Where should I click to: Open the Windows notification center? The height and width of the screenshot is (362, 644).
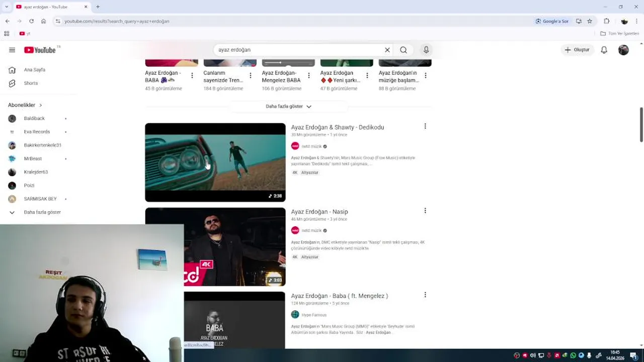[x=633, y=355]
